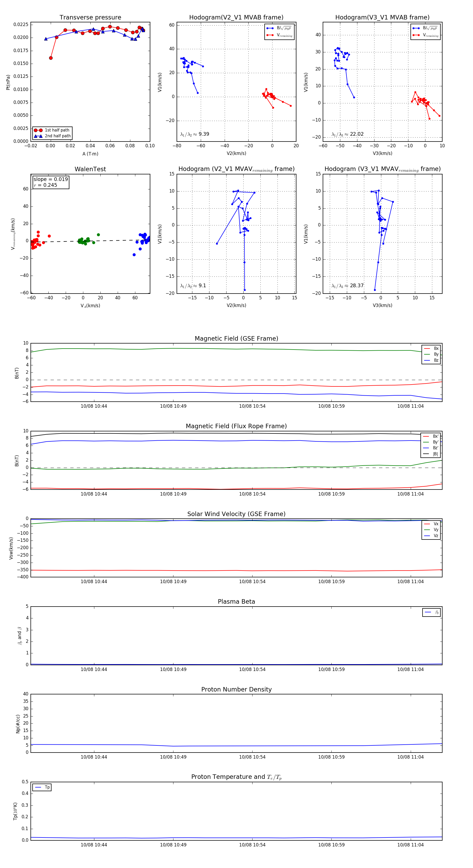Select the λ1/λ2 ≈ 9.39 annotation
The image size is (473, 868).
pos(194,134)
